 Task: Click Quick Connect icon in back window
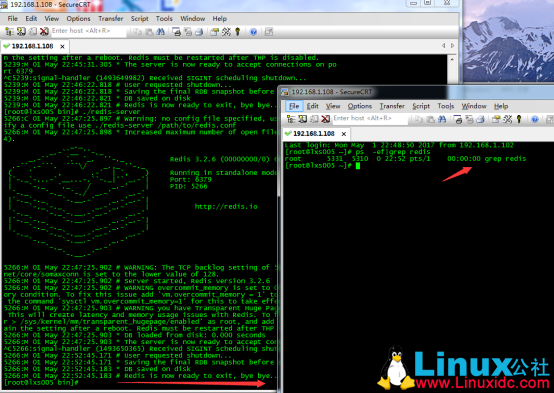click(21, 32)
